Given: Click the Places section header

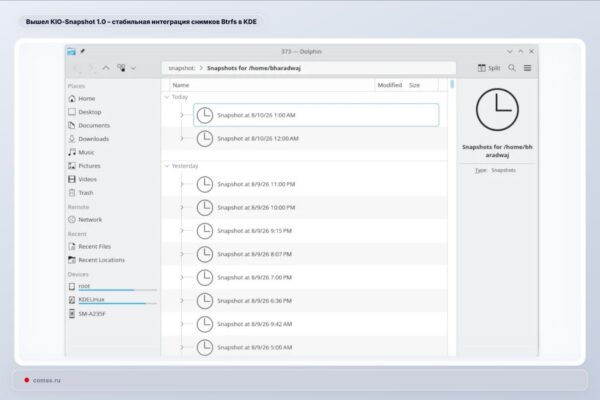Looking at the screenshot, I should click(x=76, y=86).
